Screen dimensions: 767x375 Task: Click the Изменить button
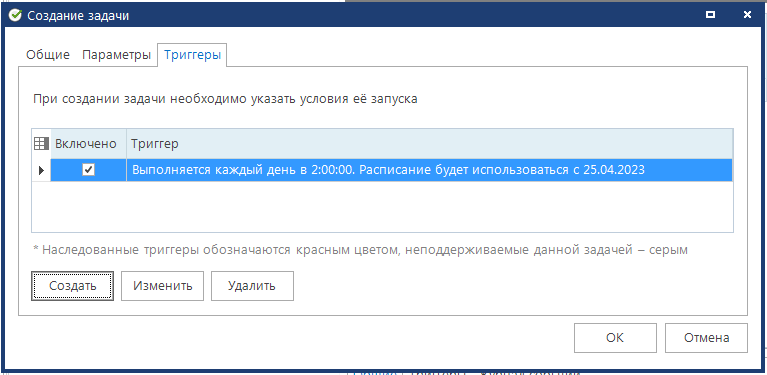[162, 286]
